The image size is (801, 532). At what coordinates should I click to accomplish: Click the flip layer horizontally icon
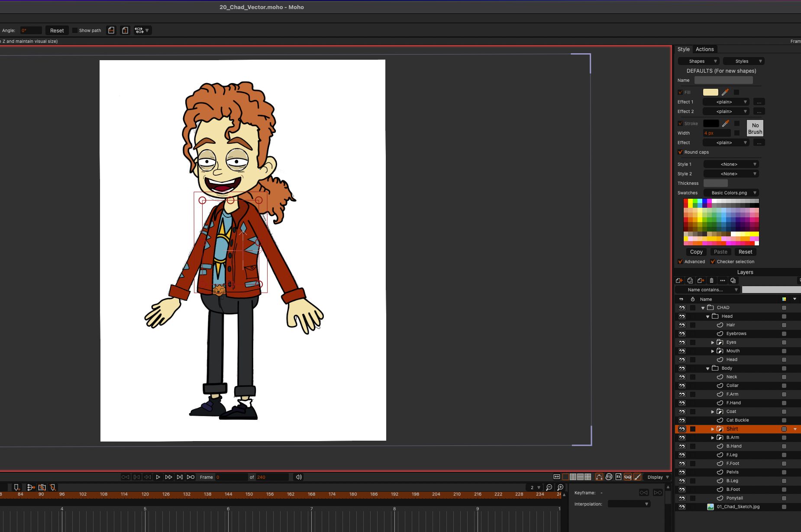[x=111, y=30]
